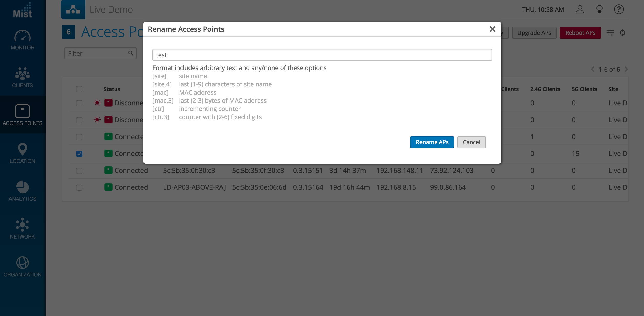Click the lightbulb what's new icon

point(599,9)
